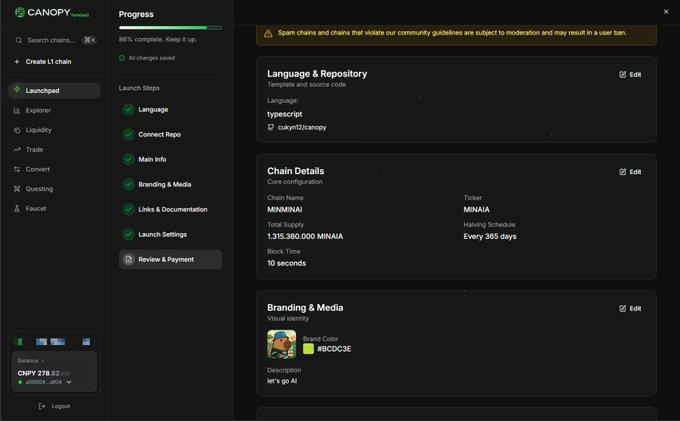Select the Review & Payment step

(170, 259)
